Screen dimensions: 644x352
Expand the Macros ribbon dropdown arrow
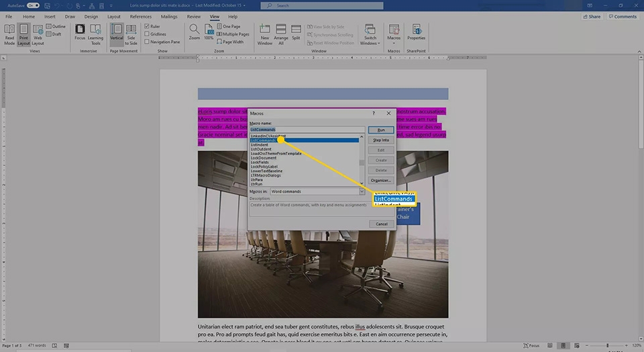394,43
